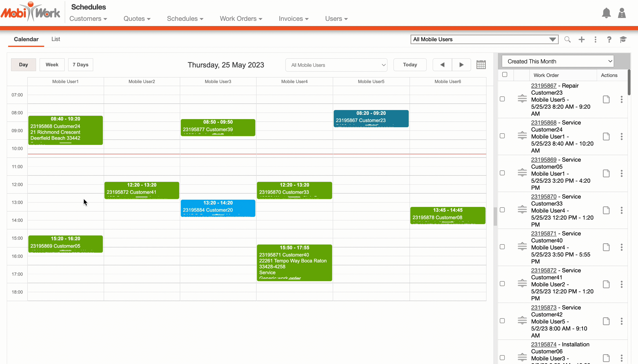Click the Today button
The height and width of the screenshot is (364, 638).
click(x=410, y=65)
